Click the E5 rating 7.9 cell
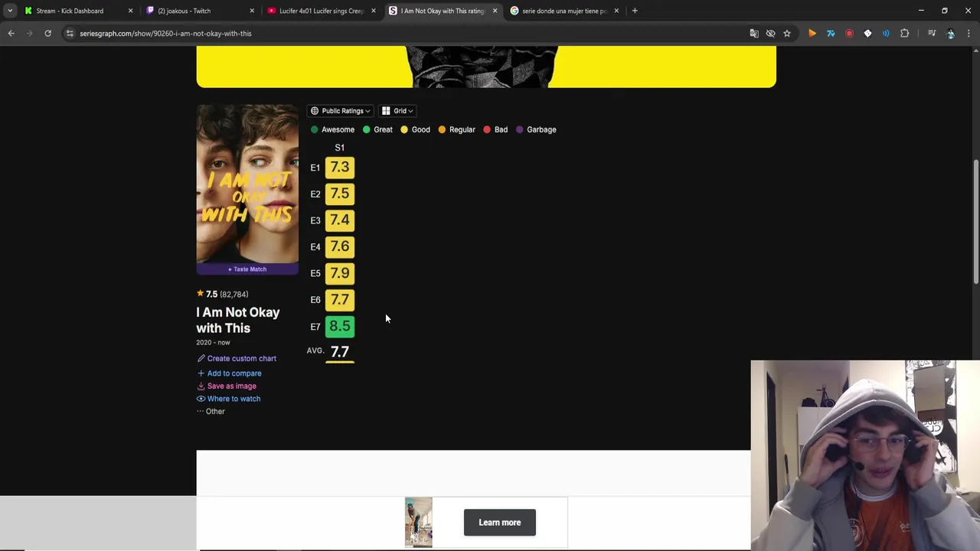The height and width of the screenshot is (551, 980). pos(339,273)
